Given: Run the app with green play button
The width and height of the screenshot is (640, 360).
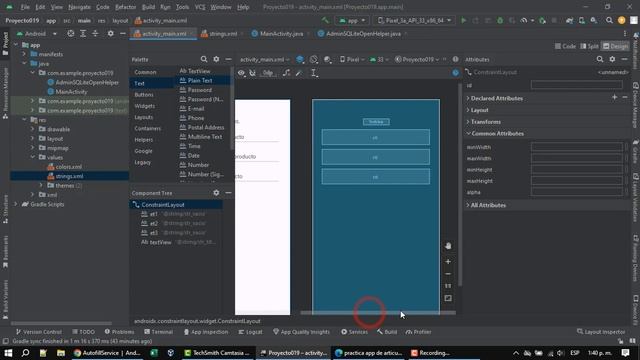Looking at the screenshot, I should point(463,20).
